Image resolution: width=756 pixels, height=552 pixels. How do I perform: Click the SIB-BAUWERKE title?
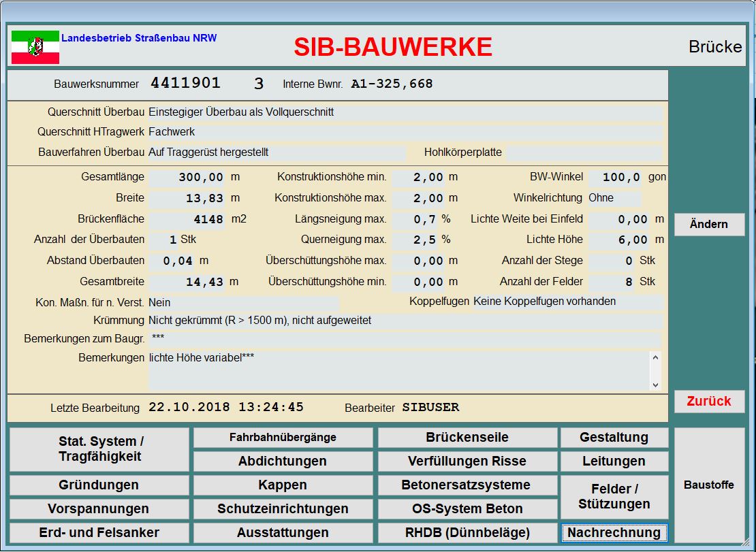(x=393, y=47)
